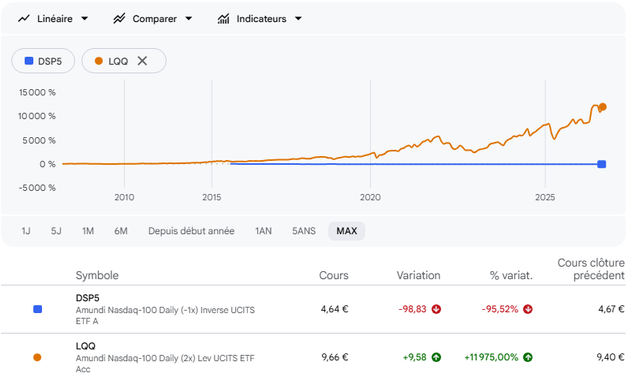640x388 pixels.
Task: Click the orange LQQ endpoint marker on chart
Action: pos(602,107)
